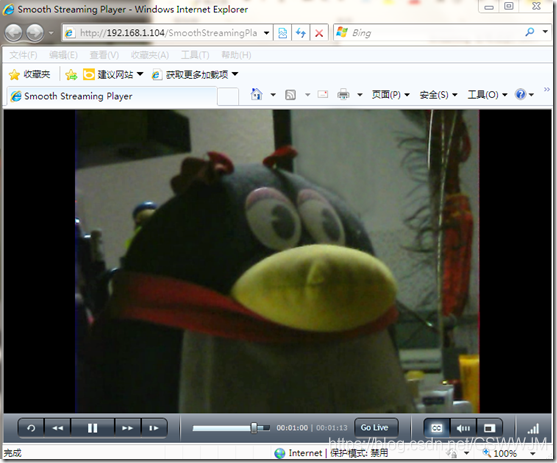
Task: Fast forward the video
Action: 128,428
